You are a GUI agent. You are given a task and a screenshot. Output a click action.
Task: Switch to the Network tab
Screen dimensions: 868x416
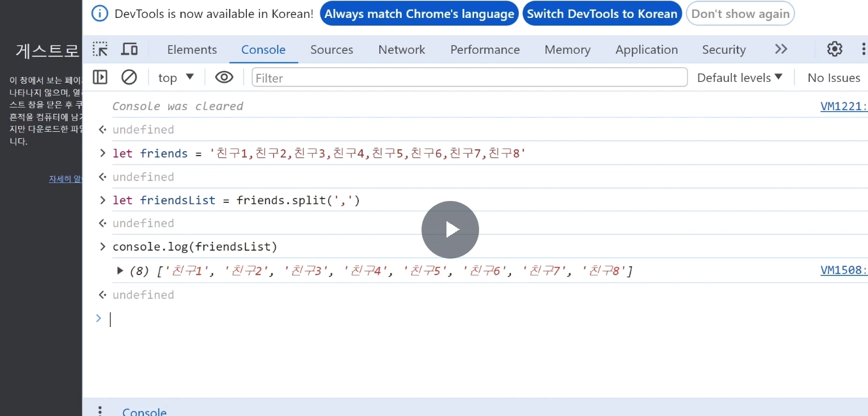(402, 49)
